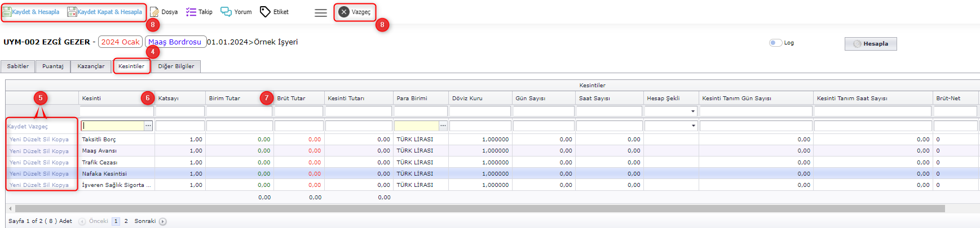Click the Kaydet & Hesapla save icon

click(7, 12)
